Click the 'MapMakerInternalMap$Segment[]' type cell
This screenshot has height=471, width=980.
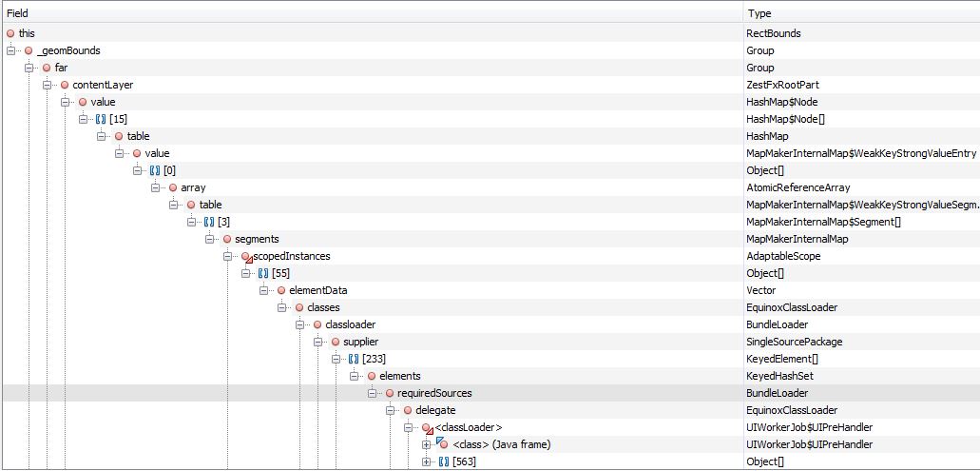coord(823,222)
